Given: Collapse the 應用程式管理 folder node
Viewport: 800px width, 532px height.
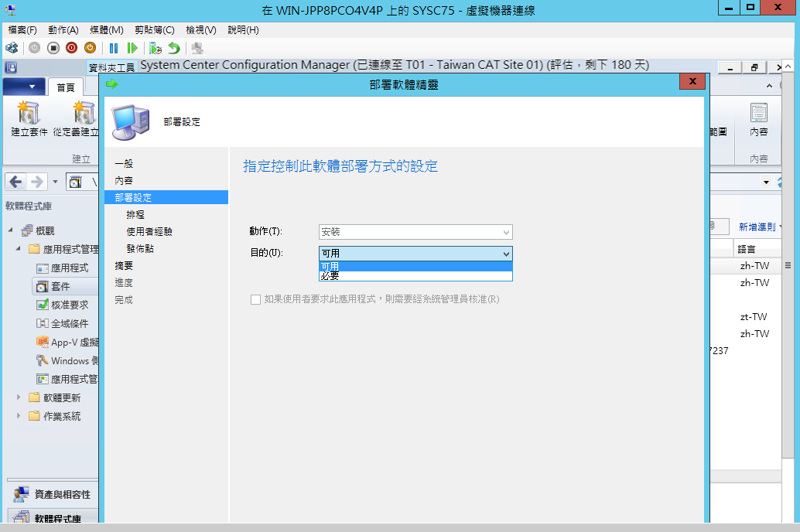Looking at the screenshot, I should (19, 249).
